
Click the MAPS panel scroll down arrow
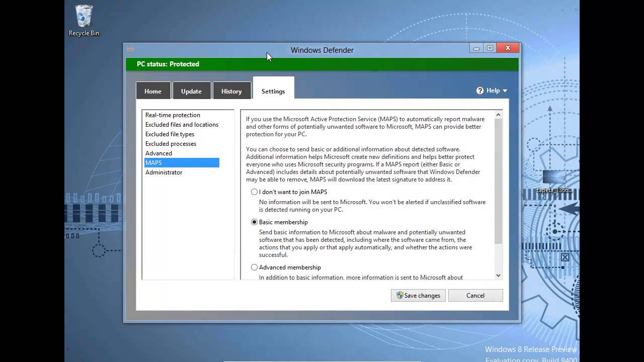(x=498, y=275)
